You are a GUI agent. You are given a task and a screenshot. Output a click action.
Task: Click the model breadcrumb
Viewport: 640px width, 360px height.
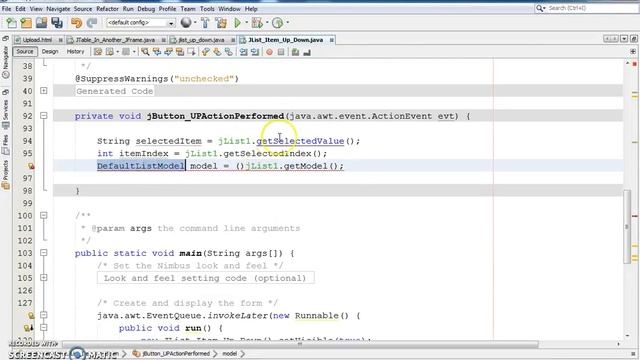click(229, 354)
